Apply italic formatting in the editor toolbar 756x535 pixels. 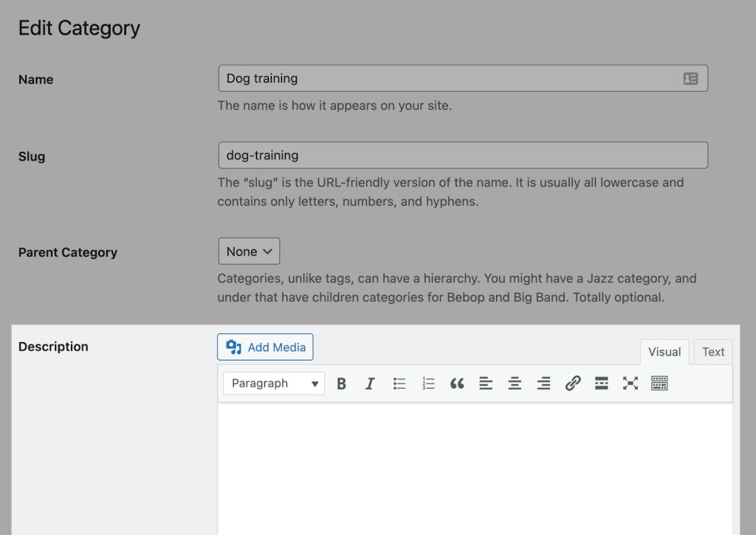[x=370, y=384]
